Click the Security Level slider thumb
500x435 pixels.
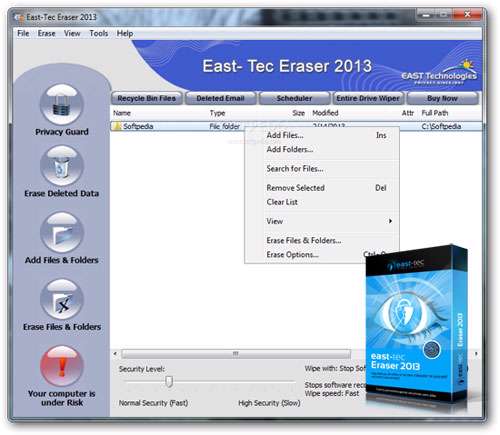point(169,382)
